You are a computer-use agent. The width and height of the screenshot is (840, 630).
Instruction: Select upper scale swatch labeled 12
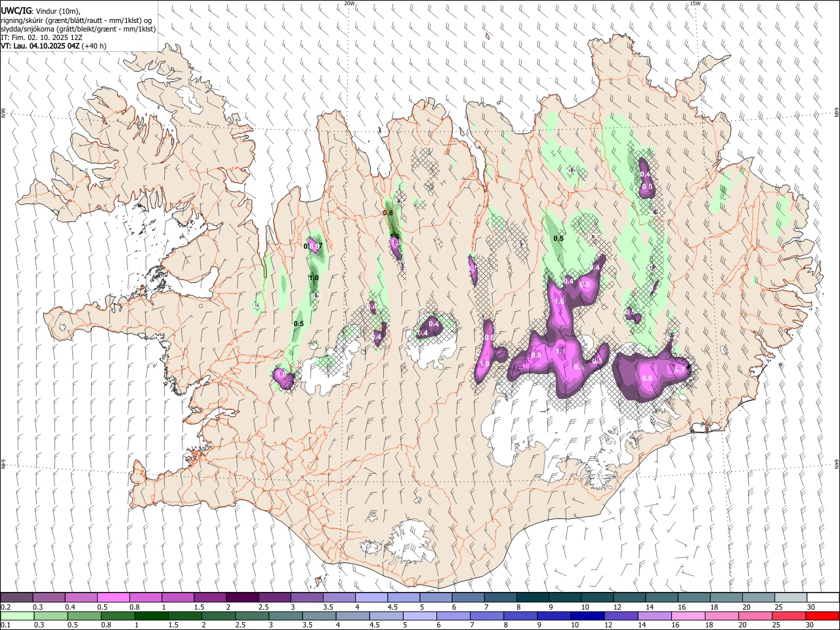(629, 597)
